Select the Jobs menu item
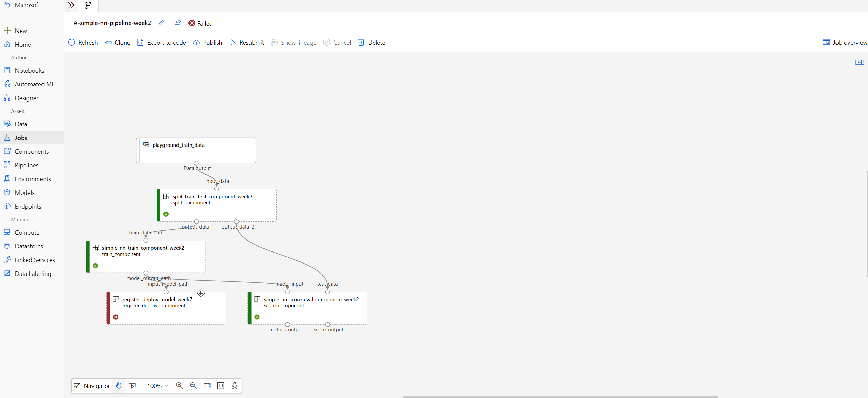The height and width of the screenshot is (398, 868). click(21, 138)
